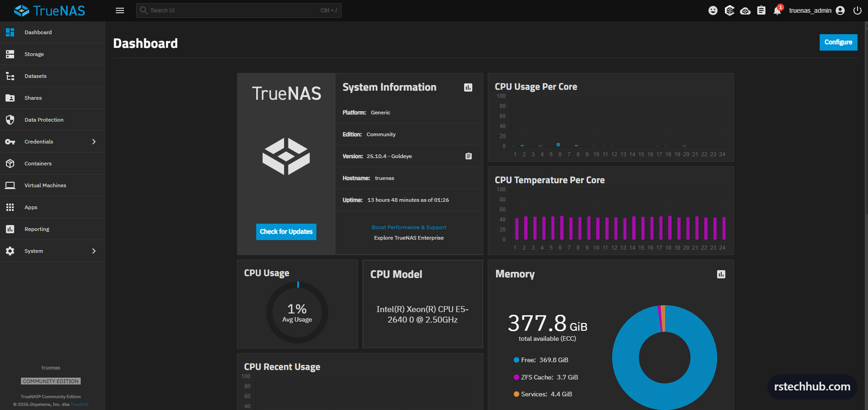Open the TrueCommand cloud icon

[x=745, y=10]
